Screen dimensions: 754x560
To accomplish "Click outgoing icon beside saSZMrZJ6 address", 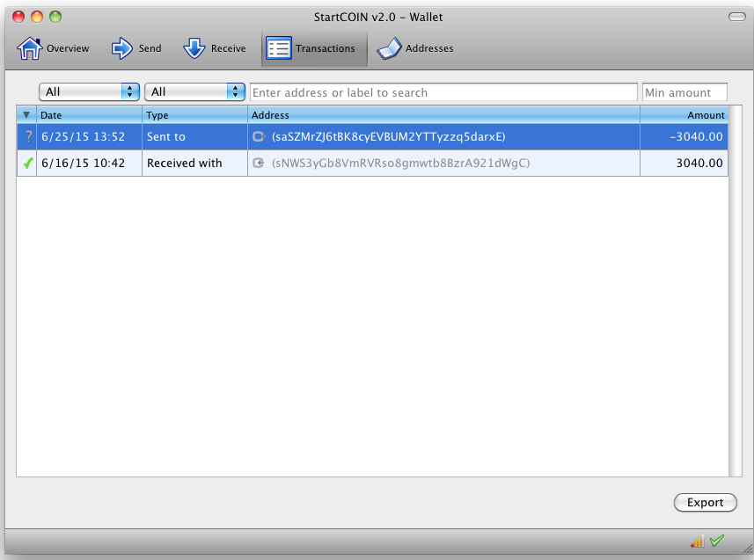I will tap(260, 136).
